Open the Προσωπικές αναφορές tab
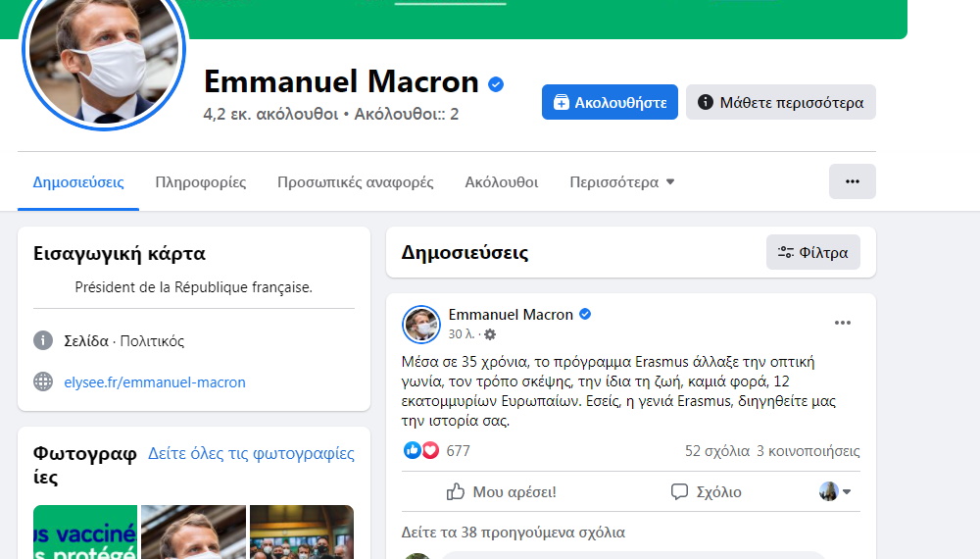 [355, 182]
